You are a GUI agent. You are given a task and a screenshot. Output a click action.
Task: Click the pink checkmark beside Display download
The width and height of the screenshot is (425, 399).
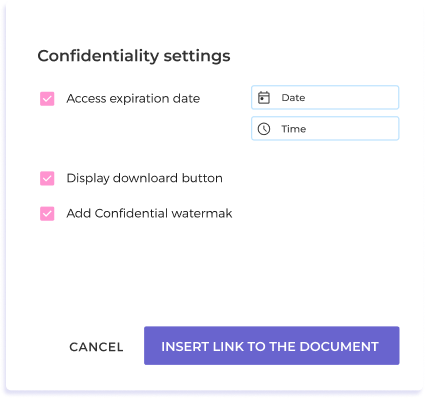pos(47,178)
